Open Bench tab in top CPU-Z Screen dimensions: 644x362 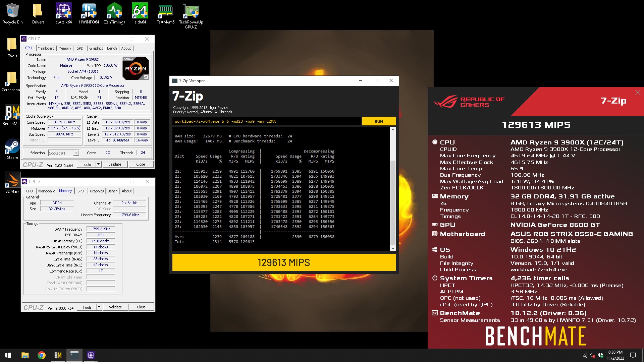112,48
